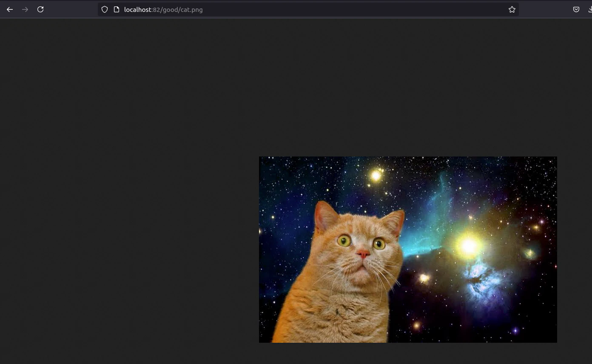Toggle the Pocket save state
Screen dimensions: 592x364
(576, 9)
